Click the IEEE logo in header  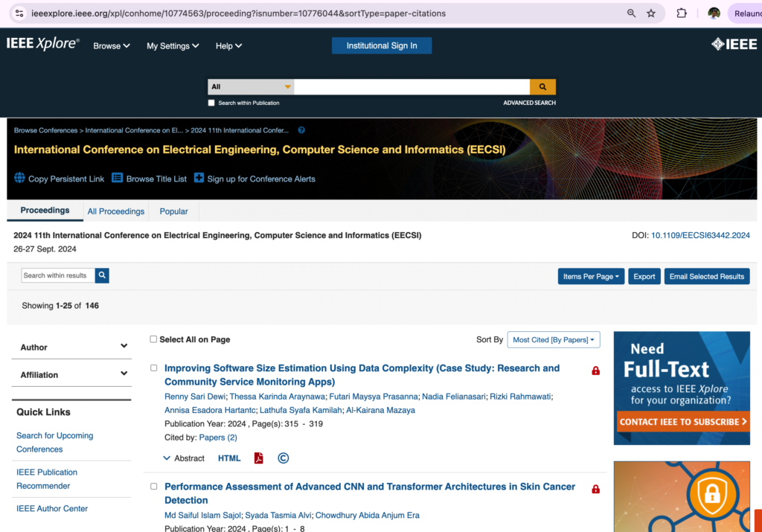[x=733, y=45]
